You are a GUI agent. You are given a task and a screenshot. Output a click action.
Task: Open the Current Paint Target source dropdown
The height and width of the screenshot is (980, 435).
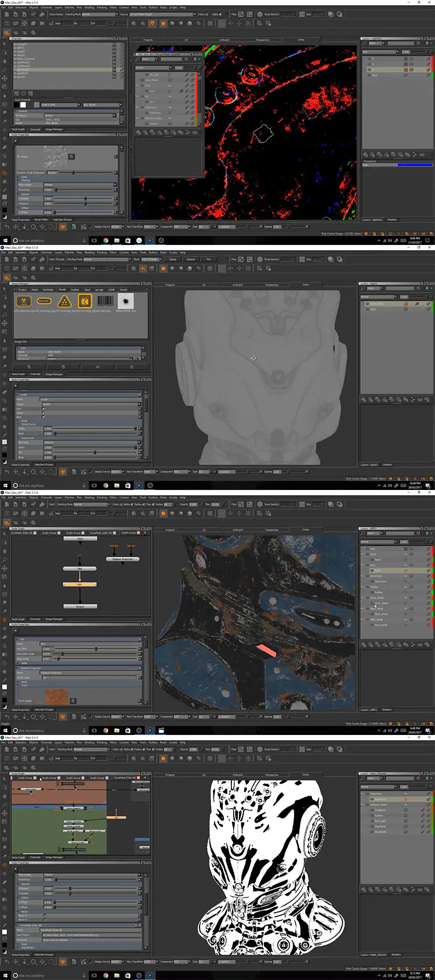[162, 14]
